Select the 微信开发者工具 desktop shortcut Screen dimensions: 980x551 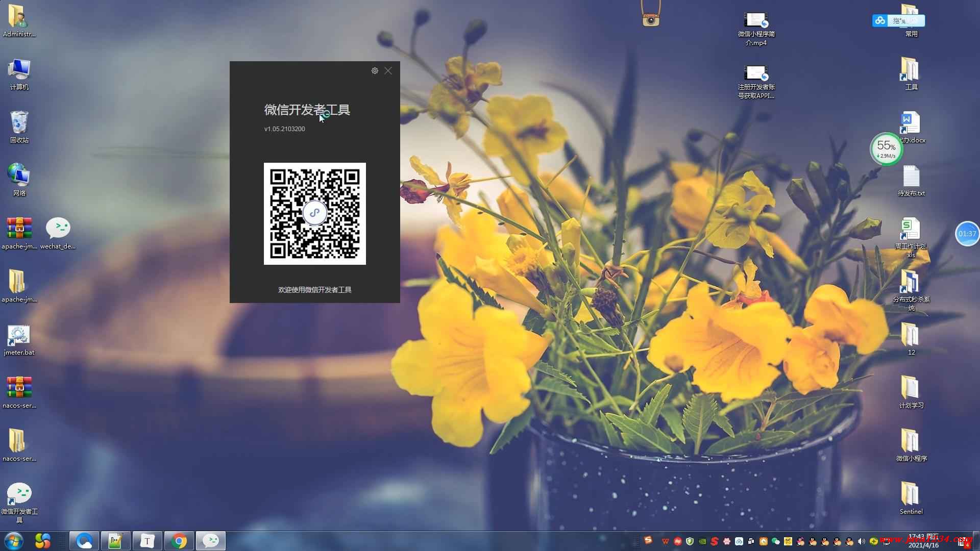[19, 503]
